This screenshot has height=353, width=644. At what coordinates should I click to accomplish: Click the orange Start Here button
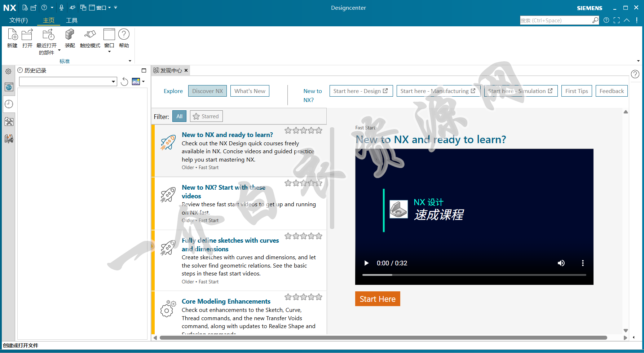(378, 299)
